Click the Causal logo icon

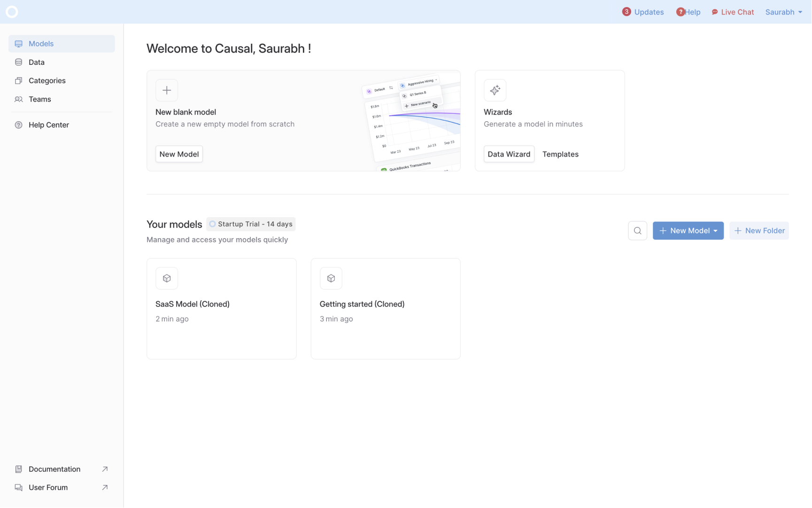(12, 12)
